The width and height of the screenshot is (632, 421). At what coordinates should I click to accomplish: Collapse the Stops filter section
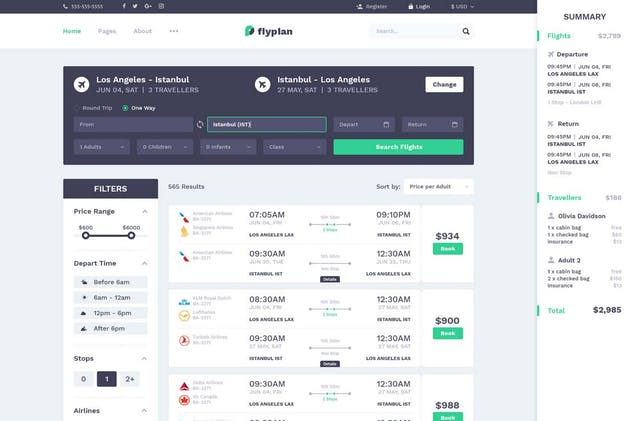click(145, 359)
